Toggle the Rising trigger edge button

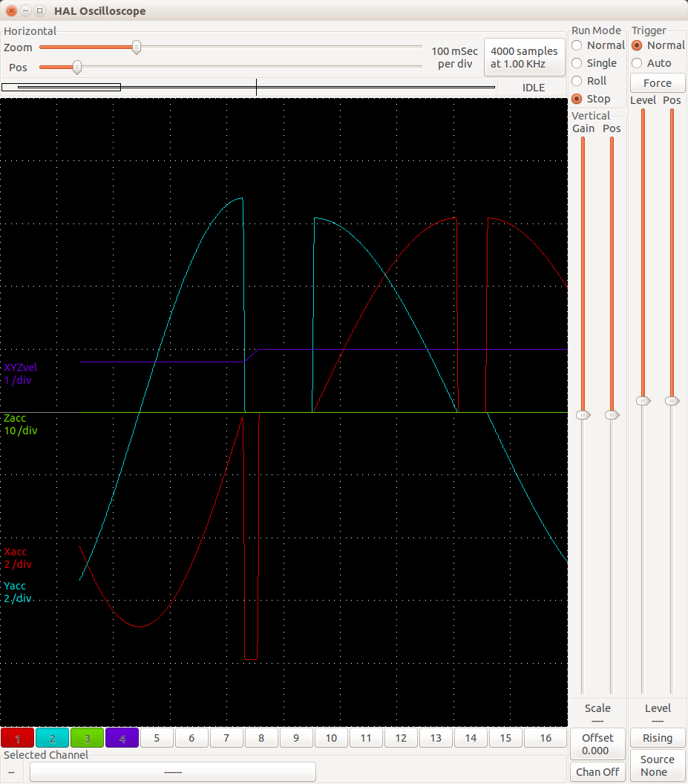click(658, 738)
